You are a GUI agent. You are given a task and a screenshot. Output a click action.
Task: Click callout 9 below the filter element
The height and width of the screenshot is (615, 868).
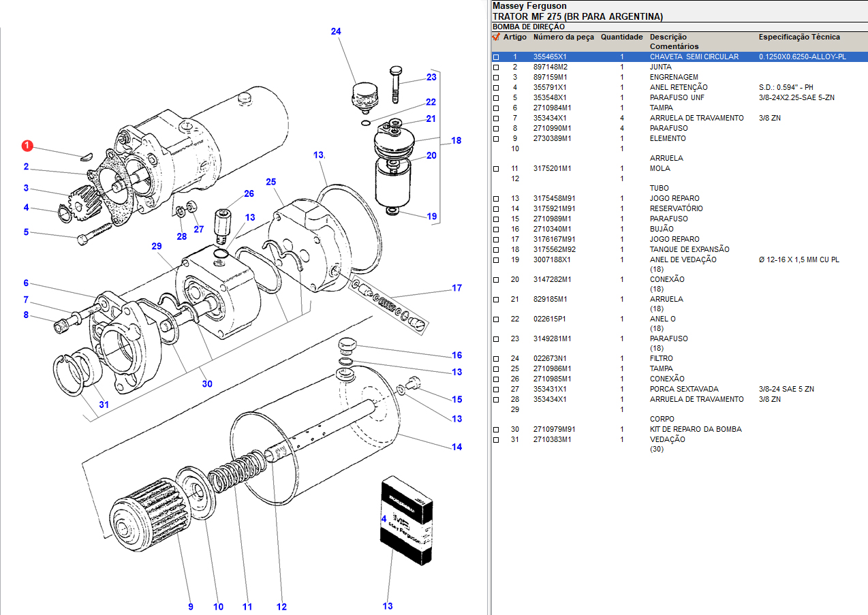click(x=191, y=606)
